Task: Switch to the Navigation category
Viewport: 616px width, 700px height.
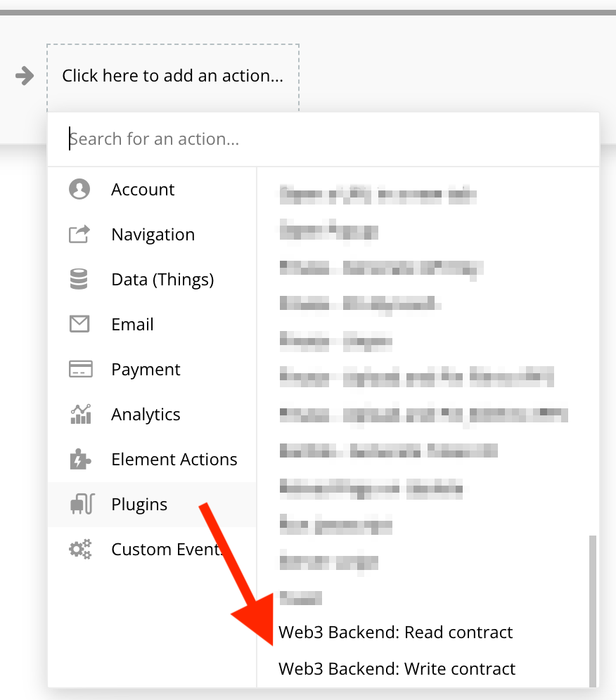Action: click(153, 234)
